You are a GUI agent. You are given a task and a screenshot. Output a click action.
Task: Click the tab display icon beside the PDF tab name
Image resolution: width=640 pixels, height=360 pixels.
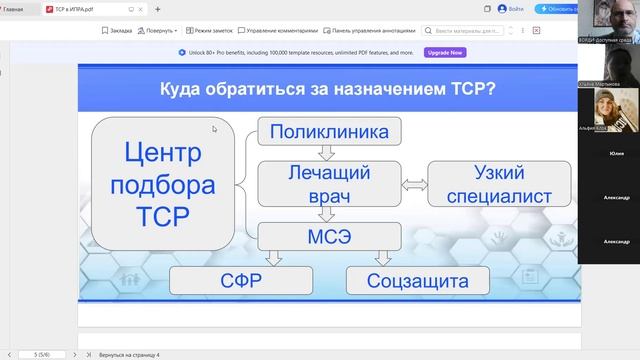(x=131, y=9)
